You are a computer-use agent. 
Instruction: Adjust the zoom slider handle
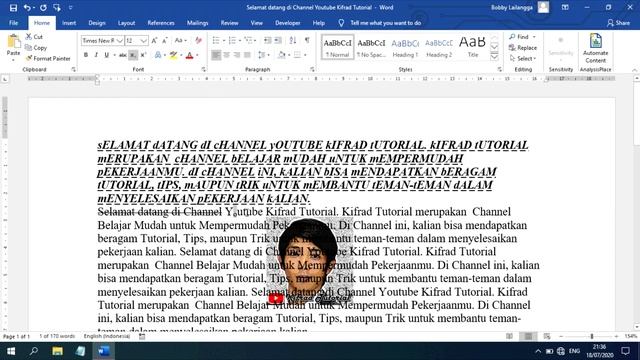591,336
